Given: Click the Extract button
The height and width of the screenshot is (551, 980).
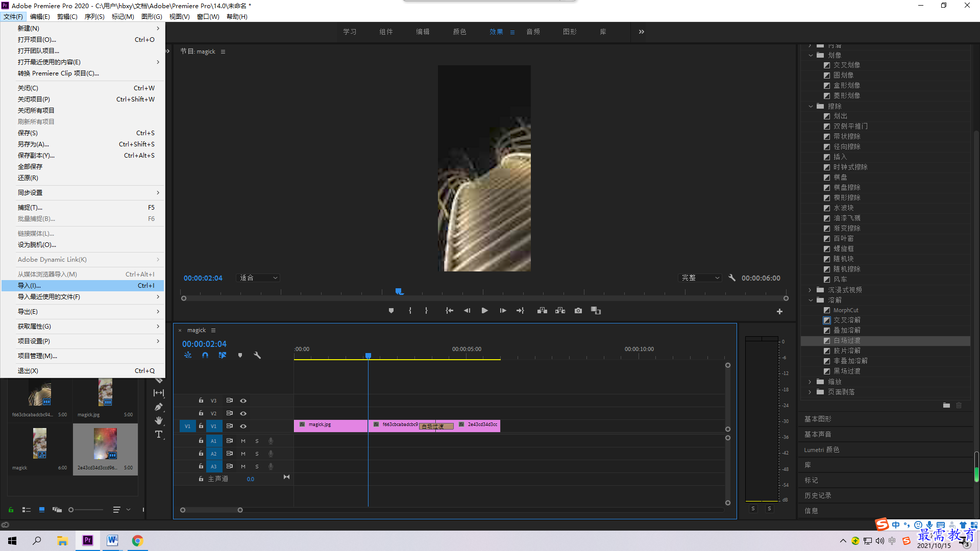Looking at the screenshot, I should (560, 311).
